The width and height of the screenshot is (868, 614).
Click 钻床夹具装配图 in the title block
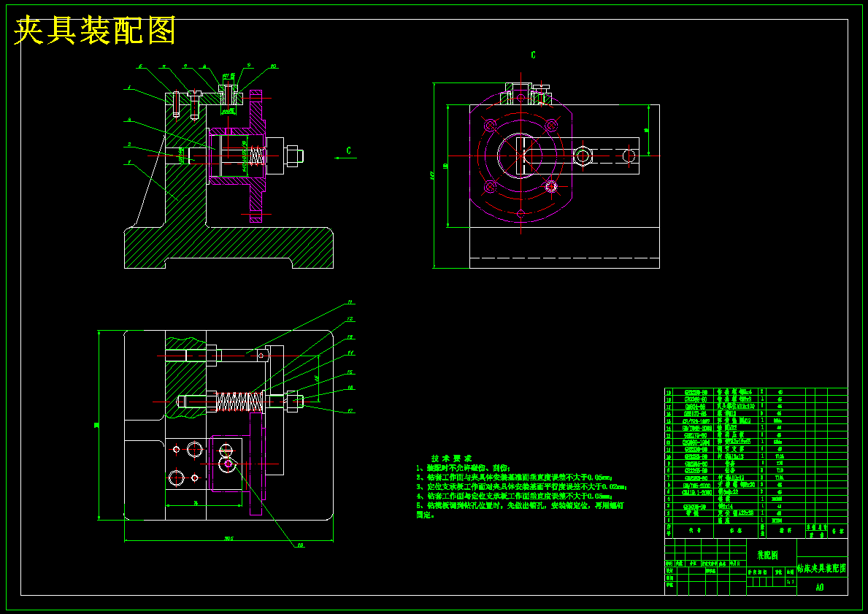pyautogui.click(x=821, y=569)
